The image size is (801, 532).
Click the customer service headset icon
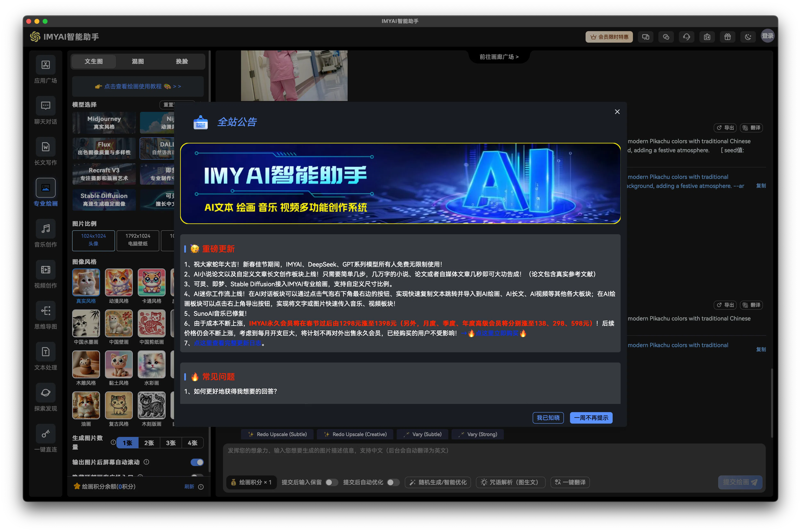[686, 37]
